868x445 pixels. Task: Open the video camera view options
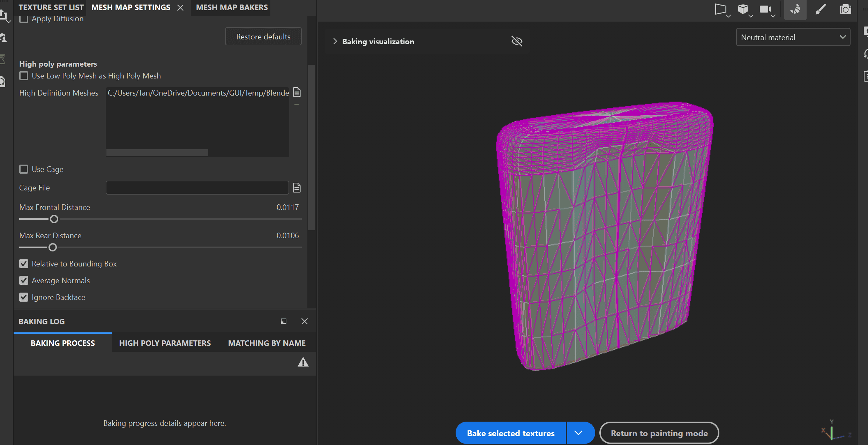click(767, 9)
